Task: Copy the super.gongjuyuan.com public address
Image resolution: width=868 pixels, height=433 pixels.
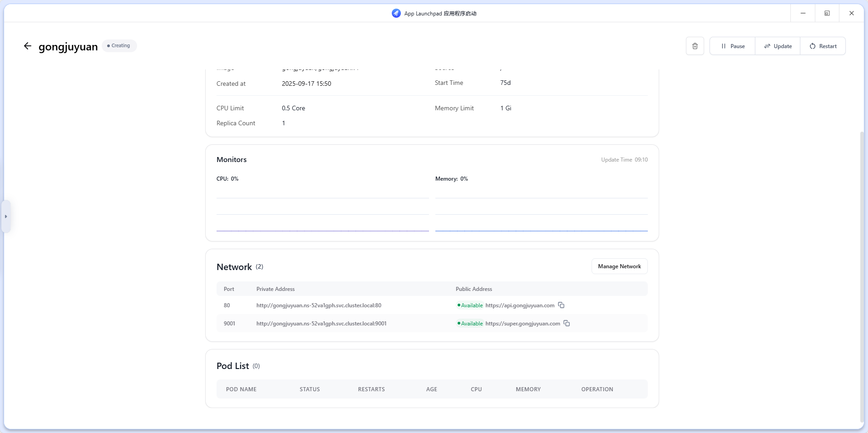Action: point(567,323)
